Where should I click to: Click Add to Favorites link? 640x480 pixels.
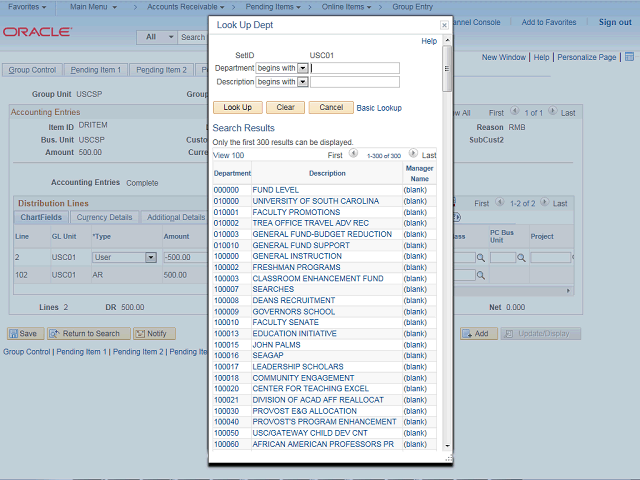click(549, 22)
